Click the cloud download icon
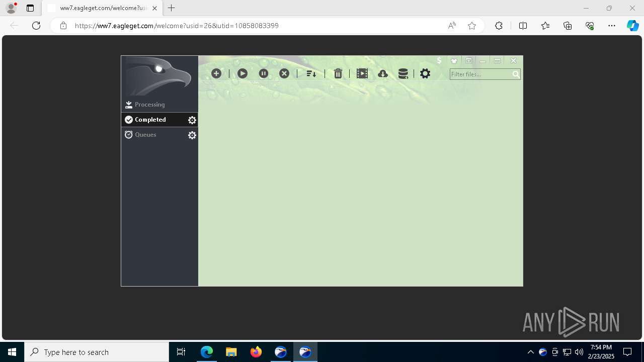The image size is (644, 362). (x=383, y=73)
